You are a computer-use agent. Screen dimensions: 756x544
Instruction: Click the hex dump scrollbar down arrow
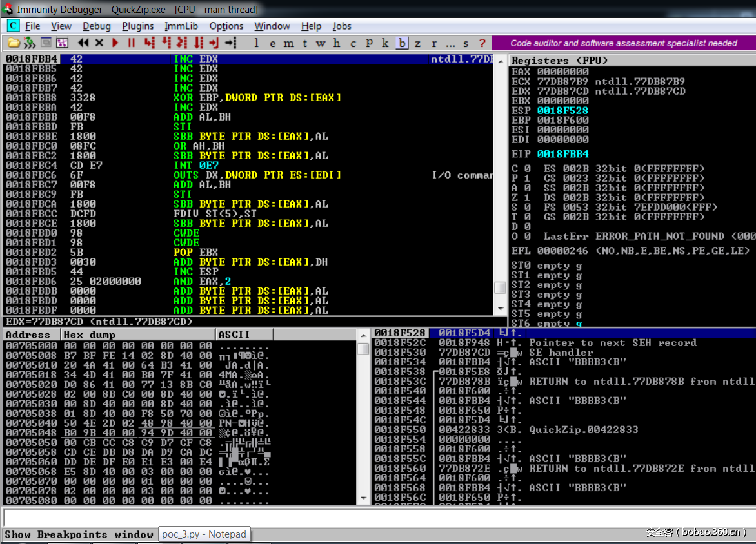[x=363, y=498]
